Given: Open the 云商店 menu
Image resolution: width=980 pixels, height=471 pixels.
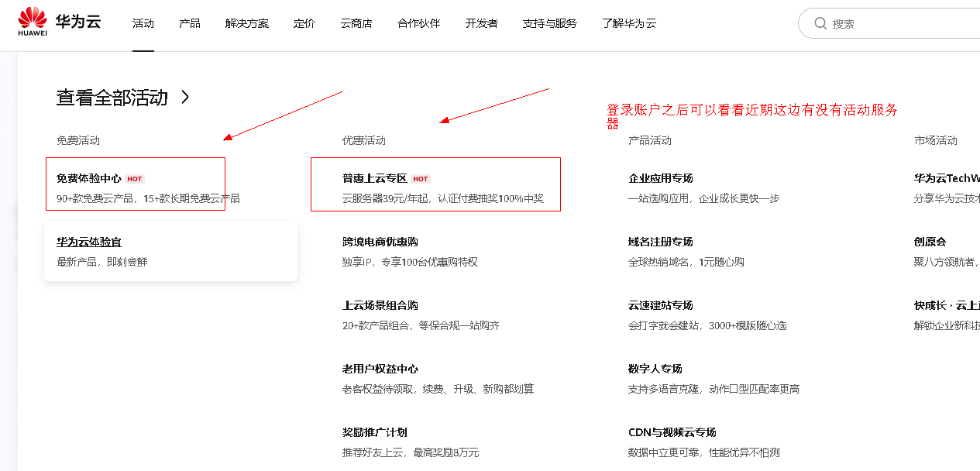Looking at the screenshot, I should click(x=356, y=23).
